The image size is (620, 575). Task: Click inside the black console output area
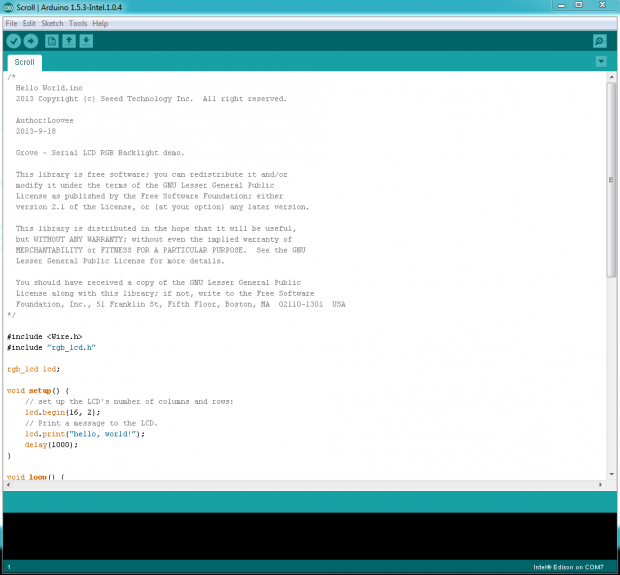pos(310,536)
